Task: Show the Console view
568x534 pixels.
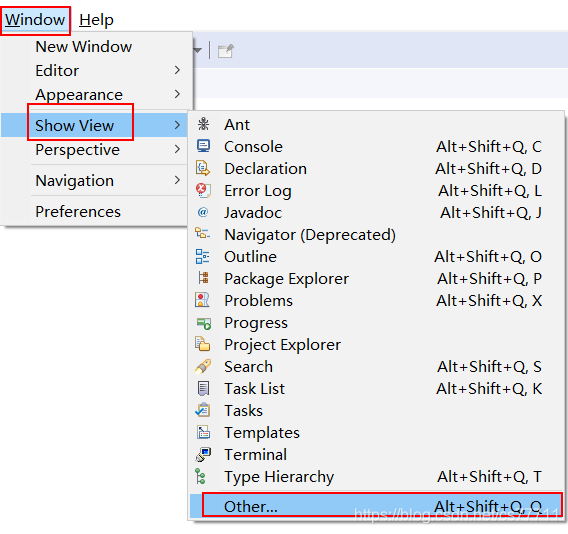Action: pos(377,146)
